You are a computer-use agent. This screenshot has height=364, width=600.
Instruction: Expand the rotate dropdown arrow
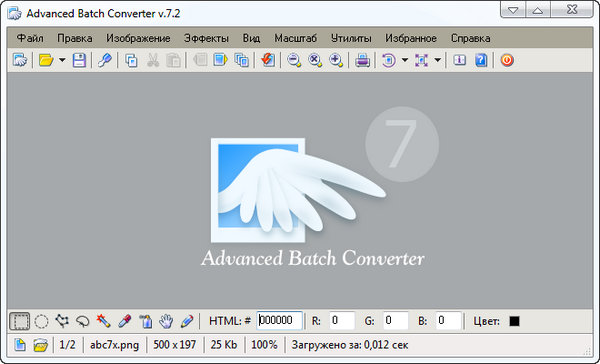click(405, 60)
